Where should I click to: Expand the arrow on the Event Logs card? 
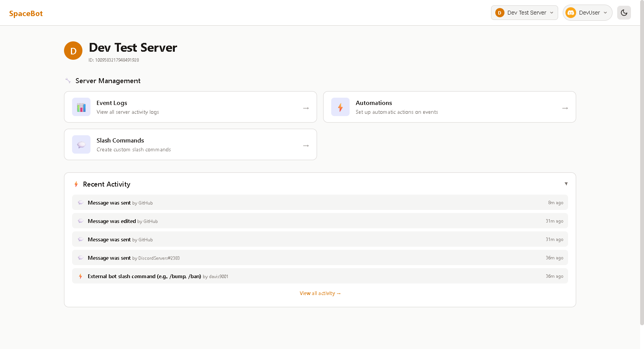coord(306,108)
